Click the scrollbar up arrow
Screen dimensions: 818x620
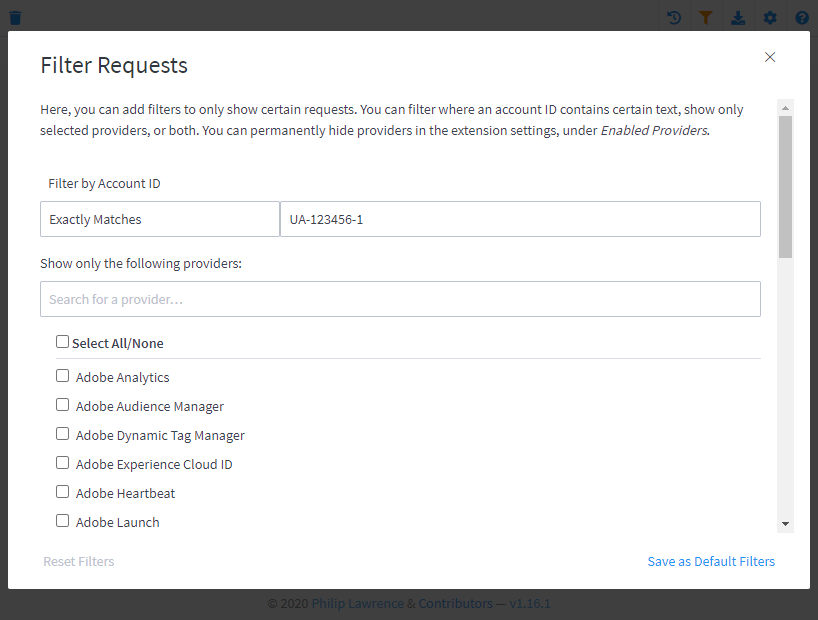(785, 108)
